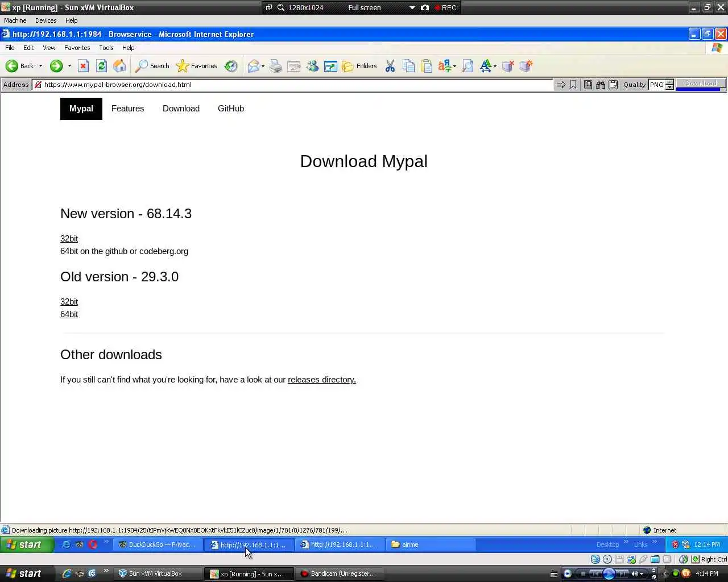Click the bookmark icon beside Go arrow
728x582 pixels.
573,85
